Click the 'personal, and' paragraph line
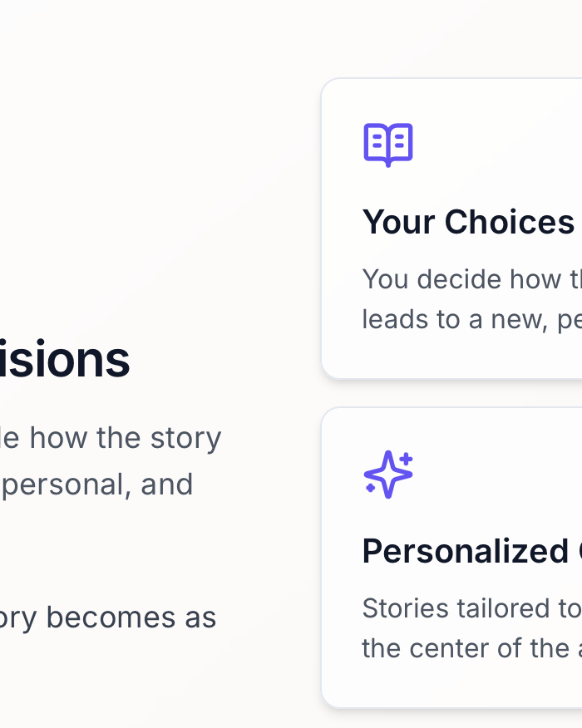582x728 pixels. (98, 484)
